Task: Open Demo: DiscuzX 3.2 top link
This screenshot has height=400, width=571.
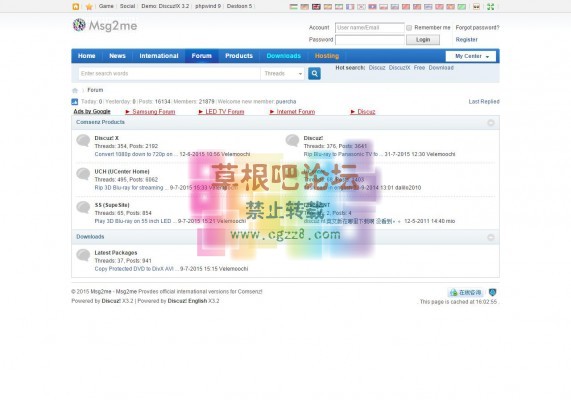Action: click(x=165, y=6)
